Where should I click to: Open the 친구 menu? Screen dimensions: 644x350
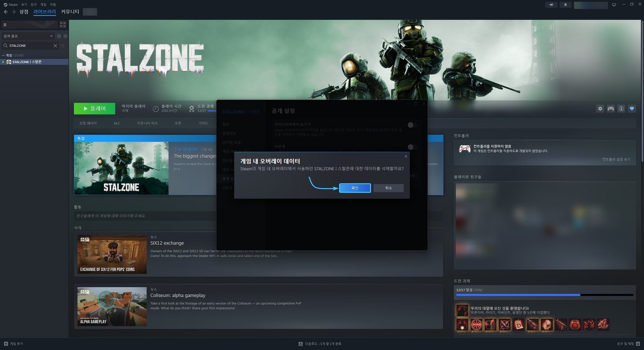34,5
